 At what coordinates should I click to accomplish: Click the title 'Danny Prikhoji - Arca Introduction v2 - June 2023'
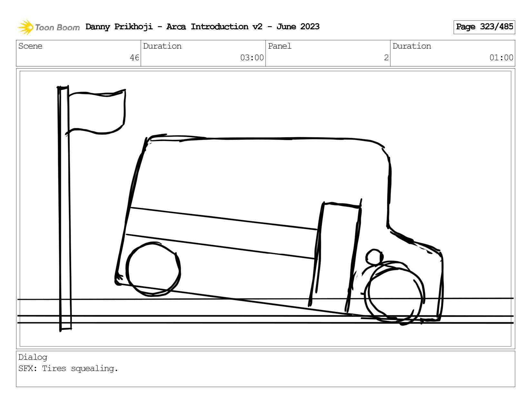pos(202,27)
